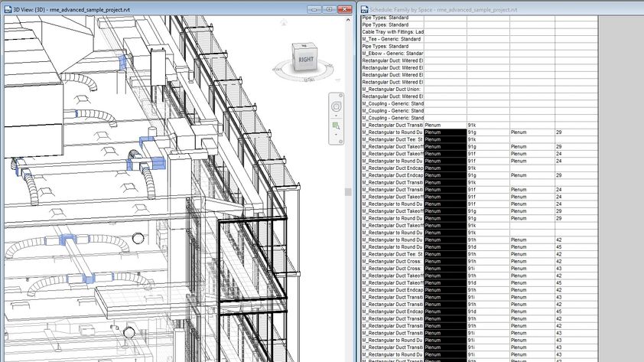Expand the SteeringWheels dropdown arrow
644x362 pixels.
336,116
